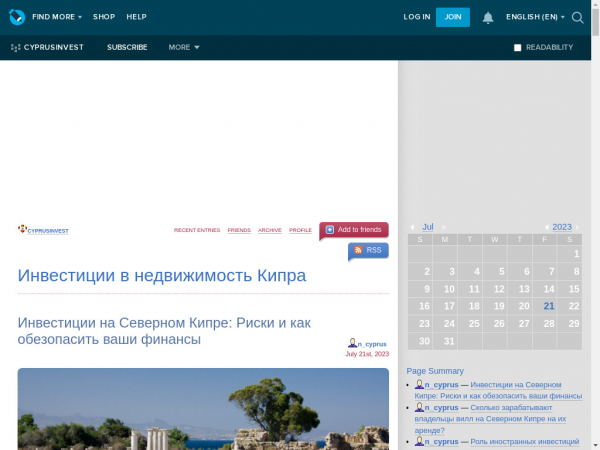Expand the FIND MORE dropdown

57,17
